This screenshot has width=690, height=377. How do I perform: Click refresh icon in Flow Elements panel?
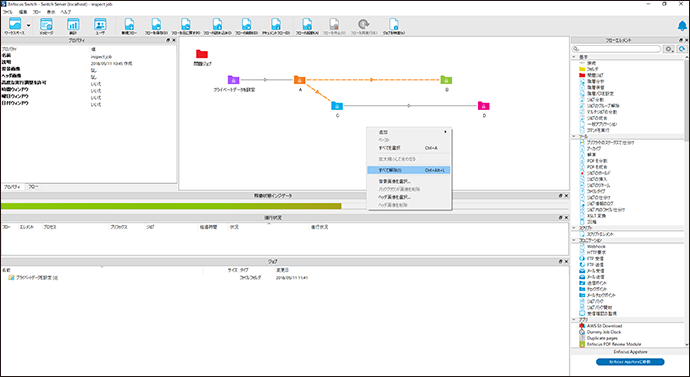click(682, 49)
